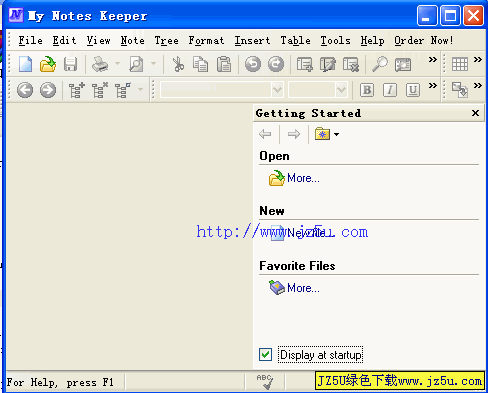This screenshot has height=393, width=488.
Task: Click the spell check ABC status icon
Action: (265, 382)
